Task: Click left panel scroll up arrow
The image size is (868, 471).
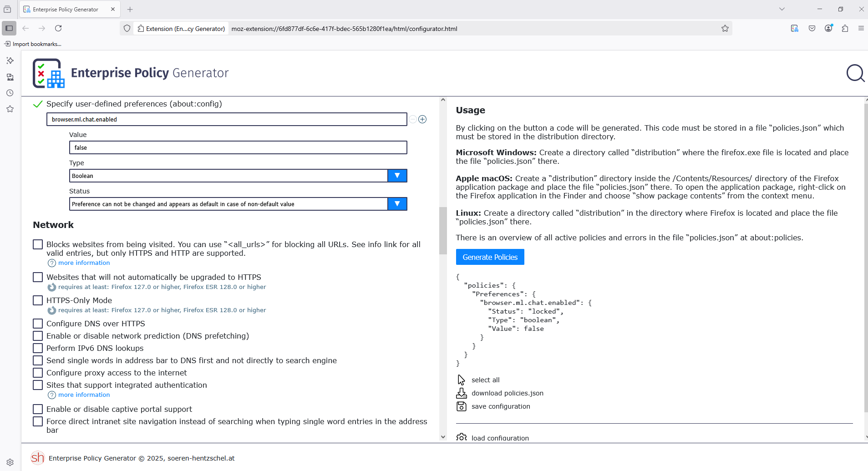Action: [443, 100]
